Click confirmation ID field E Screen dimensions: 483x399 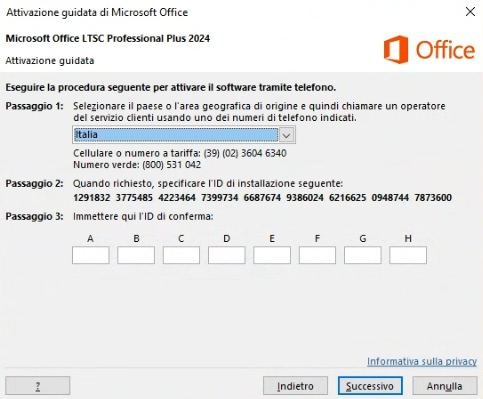click(x=272, y=255)
